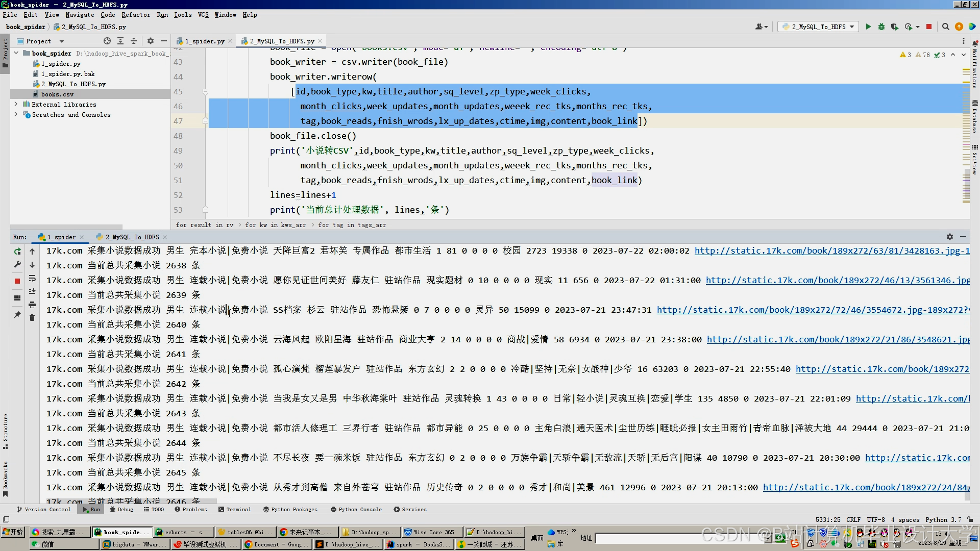Clear console output with trash icon
The height and width of the screenshot is (551, 980).
click(x=32, y=317)
